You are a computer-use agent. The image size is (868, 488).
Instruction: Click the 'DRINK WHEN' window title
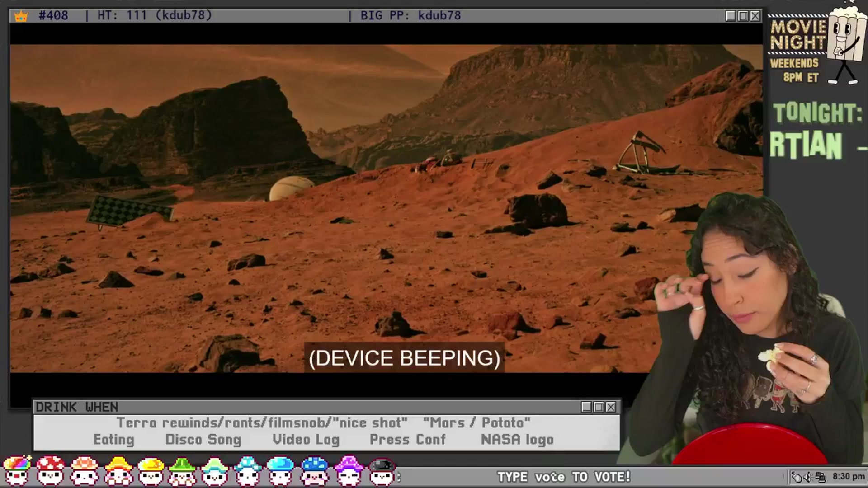coord(77,407)
